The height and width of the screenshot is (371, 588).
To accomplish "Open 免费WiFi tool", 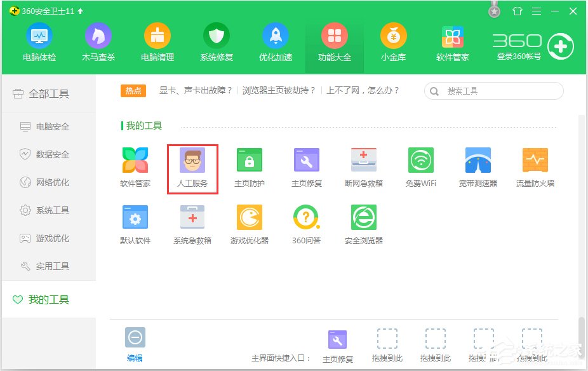I will coord(421,166).
